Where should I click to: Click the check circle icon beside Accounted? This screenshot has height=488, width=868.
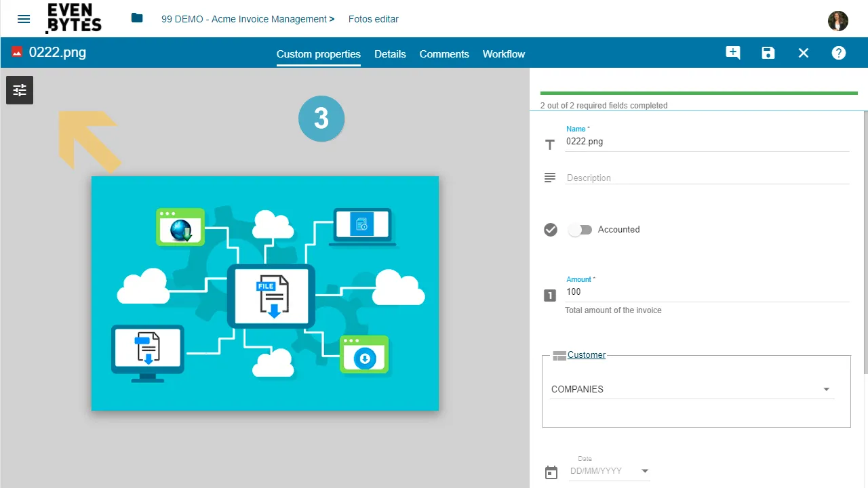(x=551, y=230)
